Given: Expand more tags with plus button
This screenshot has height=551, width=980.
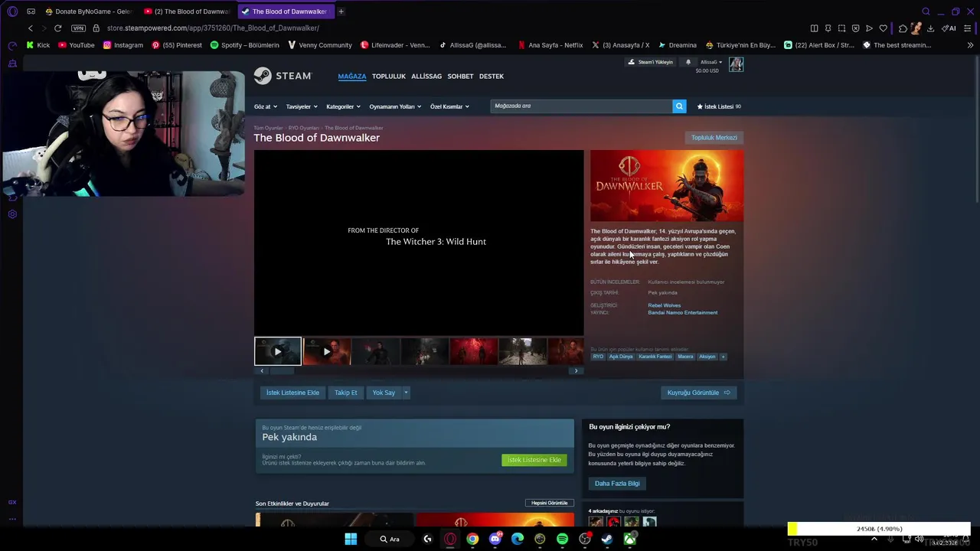Looking at the screenshot, I should pos(723,357).
